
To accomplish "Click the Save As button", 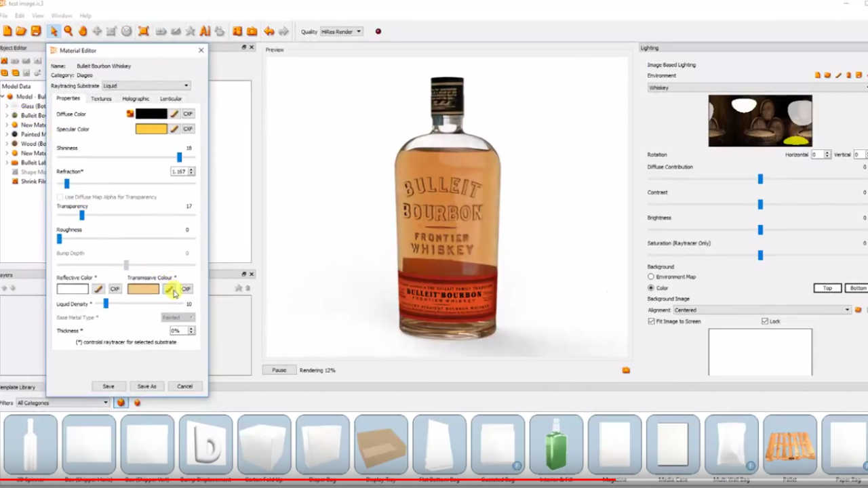I will tap(146, 386).
